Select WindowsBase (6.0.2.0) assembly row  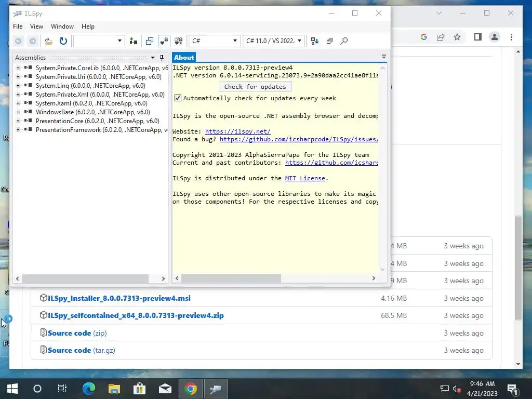[x=92, y=112]
